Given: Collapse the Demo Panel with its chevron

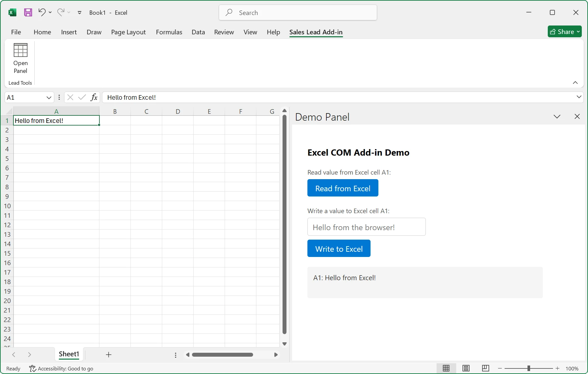Looking at the screenshot, I should pyautogui.click(x=557, y=116).
